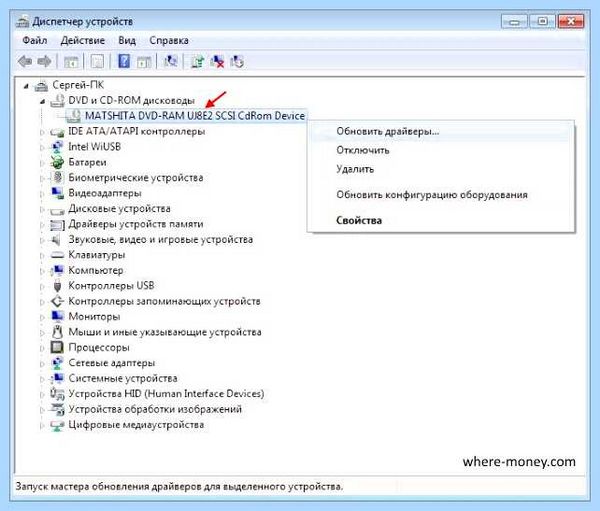Toggle the action pane toolbar icon
Screen dimensions: 600x511
point(144,62)
